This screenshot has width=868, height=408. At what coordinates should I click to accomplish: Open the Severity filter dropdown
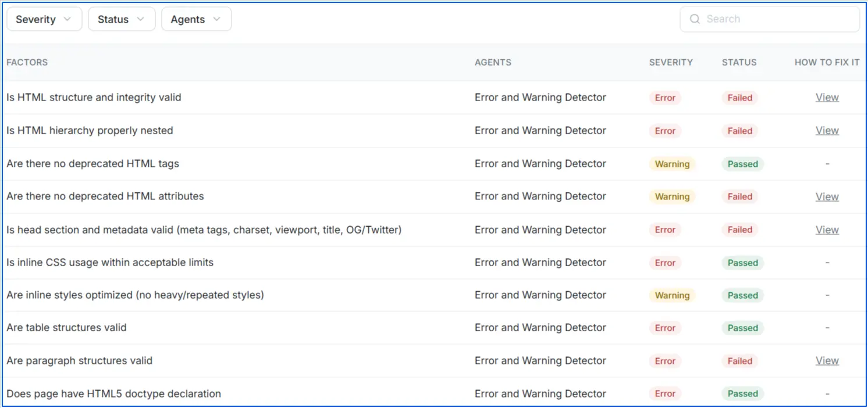[44, 19]
